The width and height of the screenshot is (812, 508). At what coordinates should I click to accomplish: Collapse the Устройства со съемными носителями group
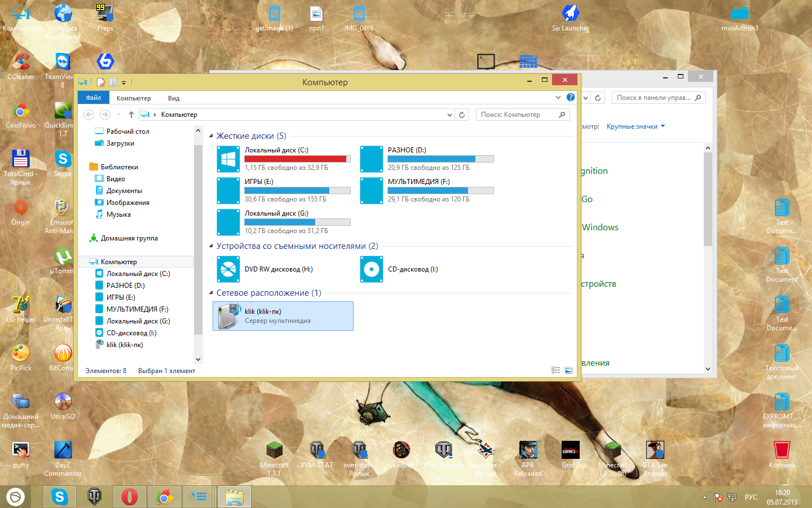click(x=211, y=246)
